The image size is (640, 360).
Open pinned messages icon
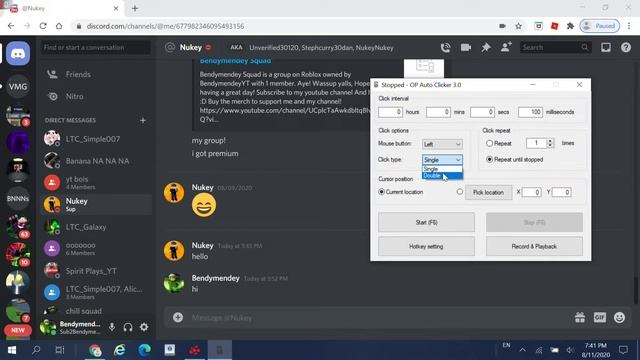click(486, 48)
